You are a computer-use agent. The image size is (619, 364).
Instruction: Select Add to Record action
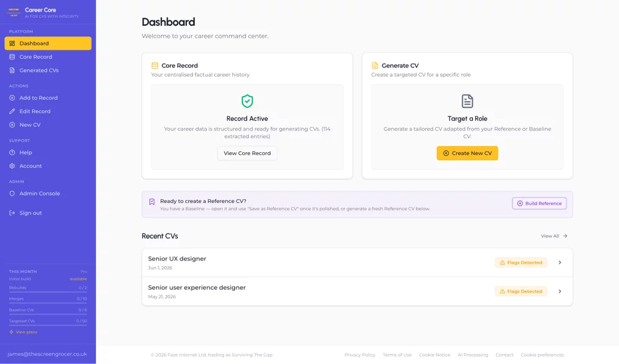click(48, 98)
